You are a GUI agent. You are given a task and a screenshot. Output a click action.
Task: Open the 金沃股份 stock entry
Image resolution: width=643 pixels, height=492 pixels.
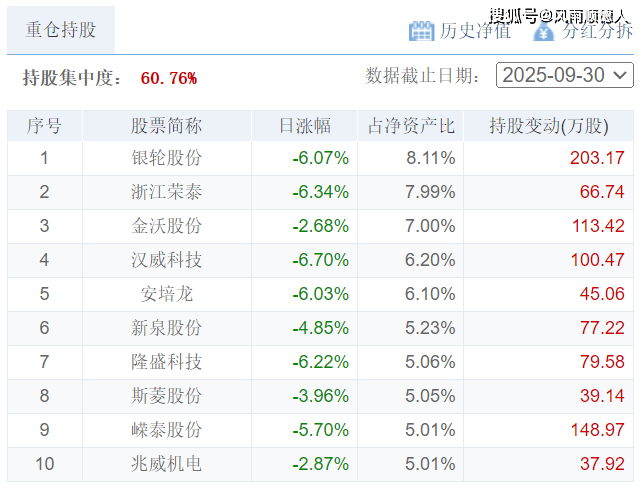tap(166, 226)
